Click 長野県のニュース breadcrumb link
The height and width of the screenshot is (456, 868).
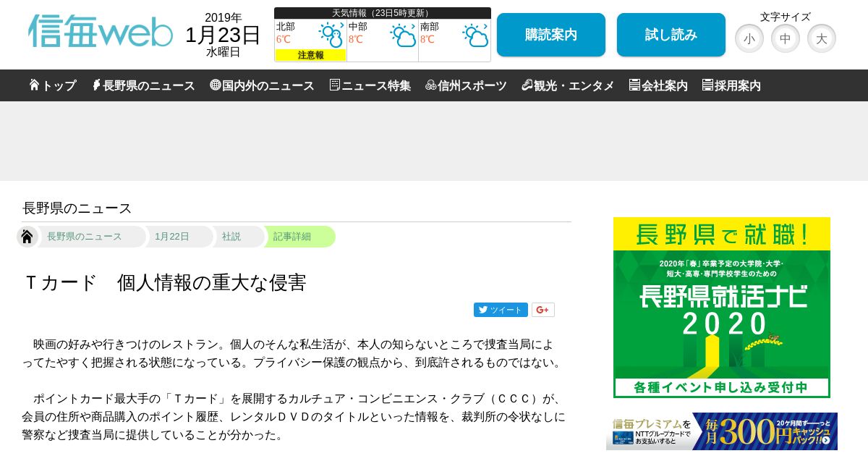(x=85, y=237)
